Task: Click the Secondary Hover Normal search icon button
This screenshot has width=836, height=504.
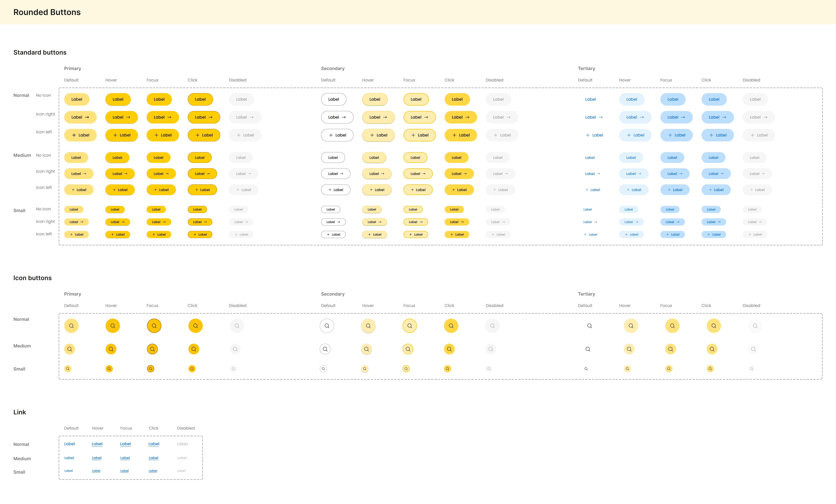Action: coord(368,326)
